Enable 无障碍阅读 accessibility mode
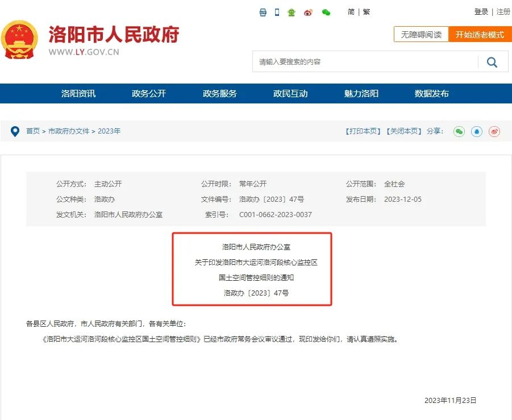 point(421,35)
